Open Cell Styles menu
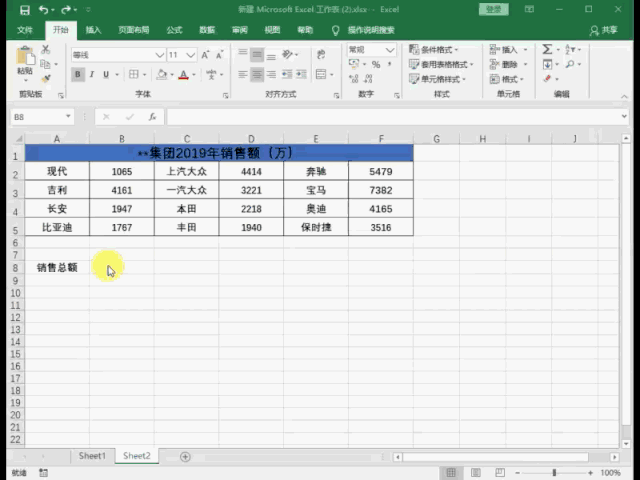 coord(437,79)
